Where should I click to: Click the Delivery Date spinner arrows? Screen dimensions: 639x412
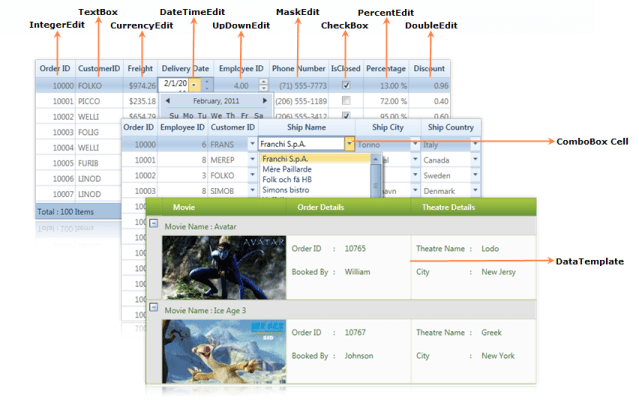pyautogui.click(x=207, y=85)
